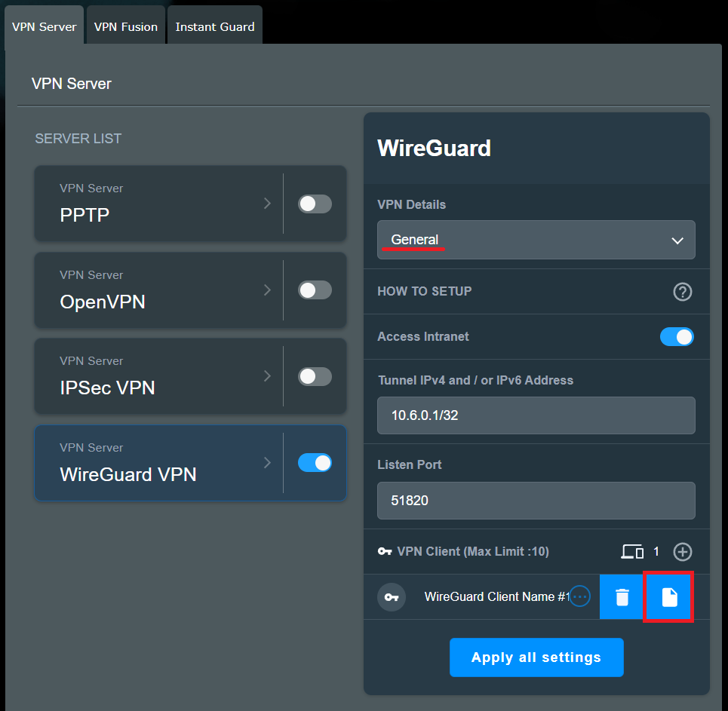This screenshot has width=728, height=711.
Task: Expand the PPTP server chevron
Action: (x=267, y=204)
